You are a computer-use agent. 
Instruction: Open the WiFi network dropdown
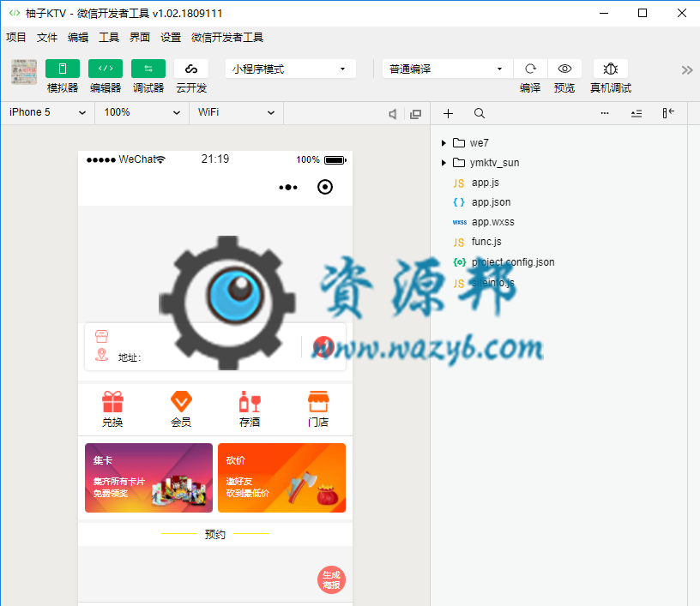point(236,112)
